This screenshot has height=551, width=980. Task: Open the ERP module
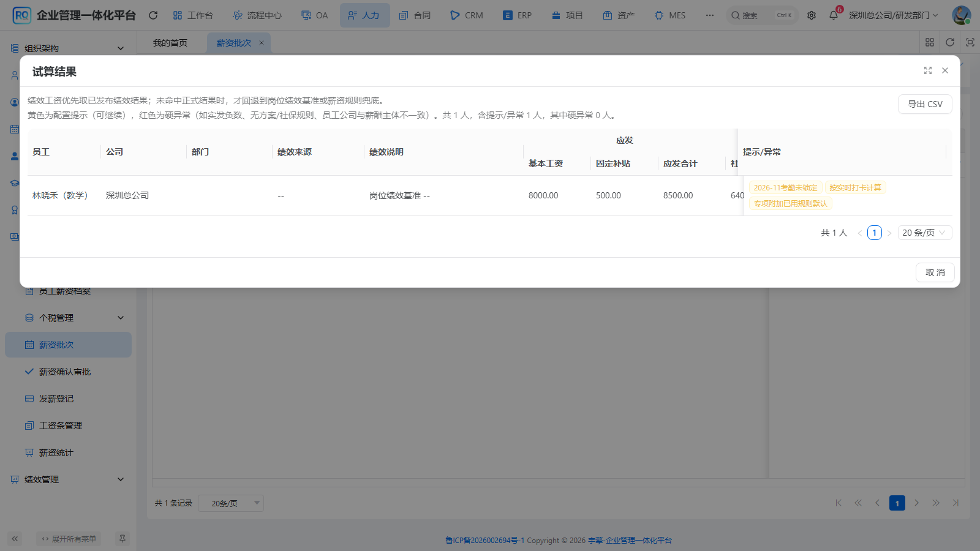pos(517,15)
